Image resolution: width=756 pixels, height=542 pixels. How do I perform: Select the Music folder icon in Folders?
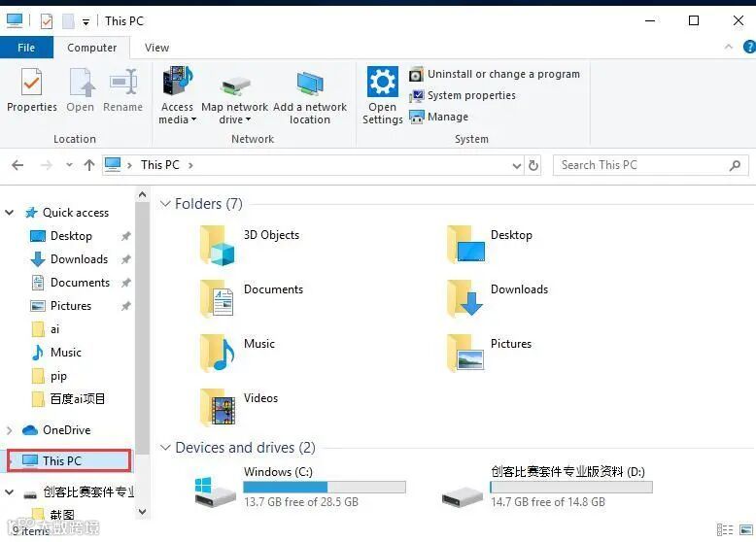(x=218, y=354)
